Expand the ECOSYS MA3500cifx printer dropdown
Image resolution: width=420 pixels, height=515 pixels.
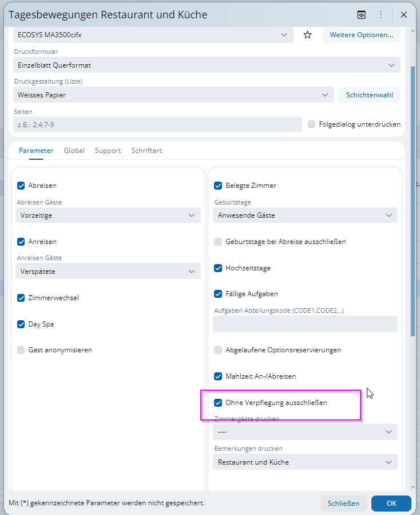point(153,35)
